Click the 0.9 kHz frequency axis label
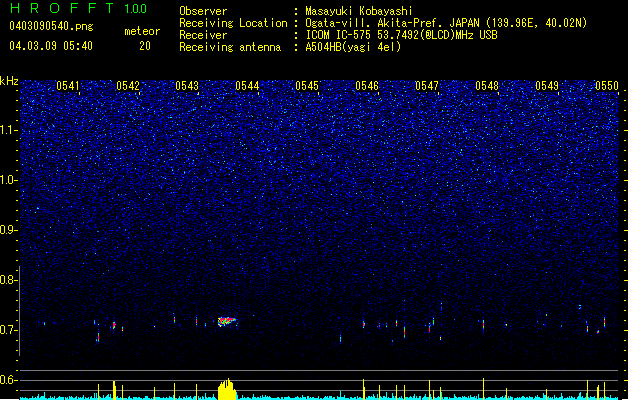 (8, 230)
